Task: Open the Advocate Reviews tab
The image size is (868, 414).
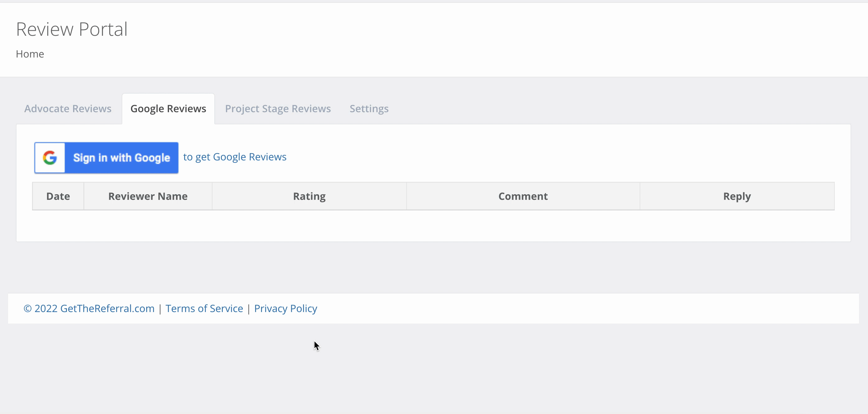Action: pyautogui.click(x=68, y=109)
